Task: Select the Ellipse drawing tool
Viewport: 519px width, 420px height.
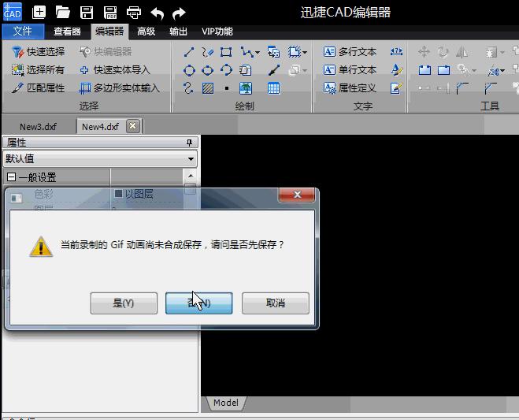Action: pyautogui.click(x=208, y=70)
